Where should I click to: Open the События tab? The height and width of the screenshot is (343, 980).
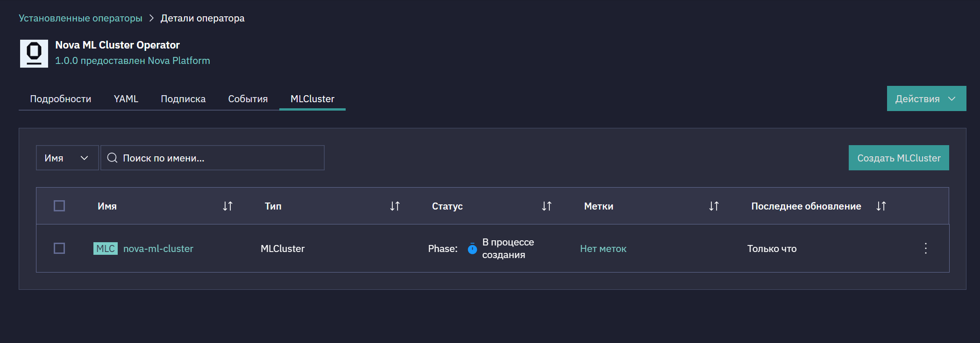248,98
